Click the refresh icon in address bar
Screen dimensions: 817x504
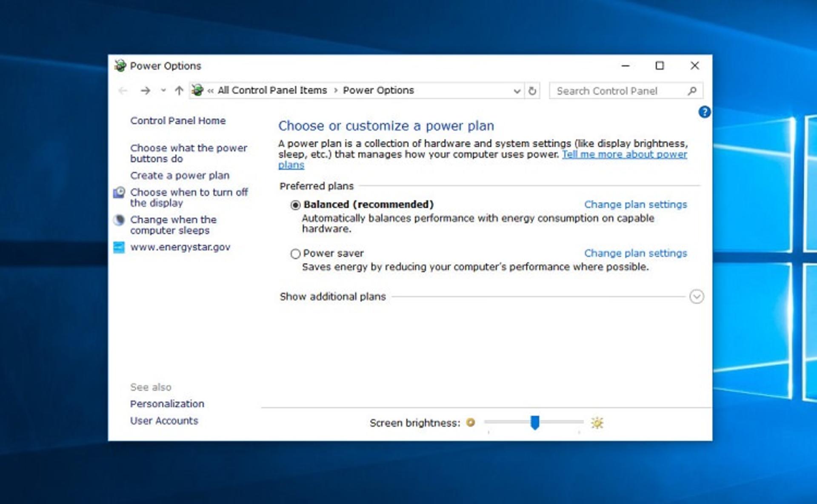click(532, 91)
